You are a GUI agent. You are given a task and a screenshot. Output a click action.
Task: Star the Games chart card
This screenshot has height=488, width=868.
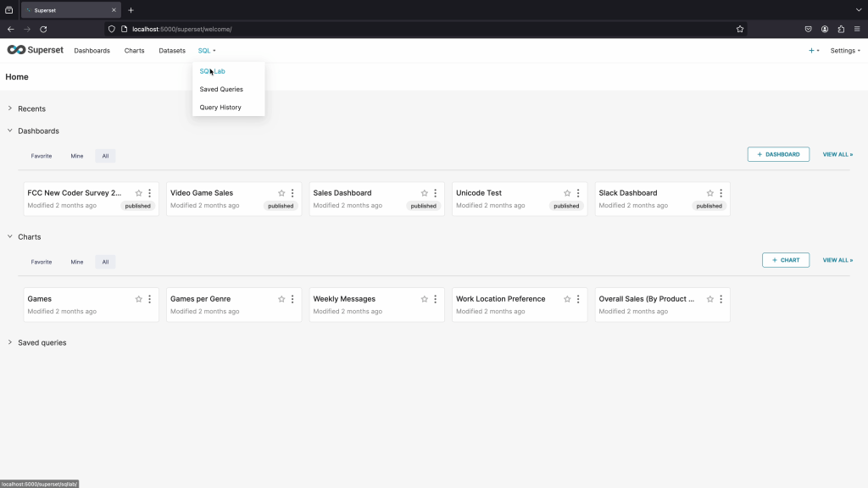(139, 299)
